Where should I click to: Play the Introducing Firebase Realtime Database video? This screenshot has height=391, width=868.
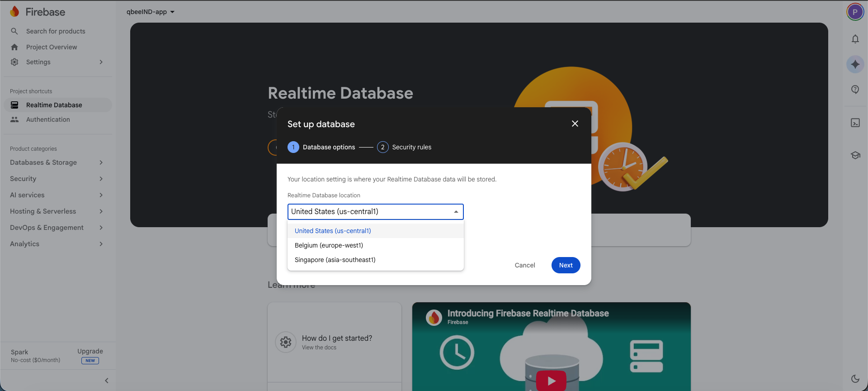coord(551,381)
